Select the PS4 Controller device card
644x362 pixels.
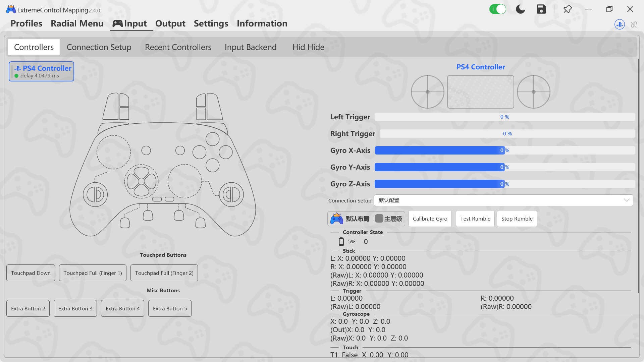[x=41, y=71]
